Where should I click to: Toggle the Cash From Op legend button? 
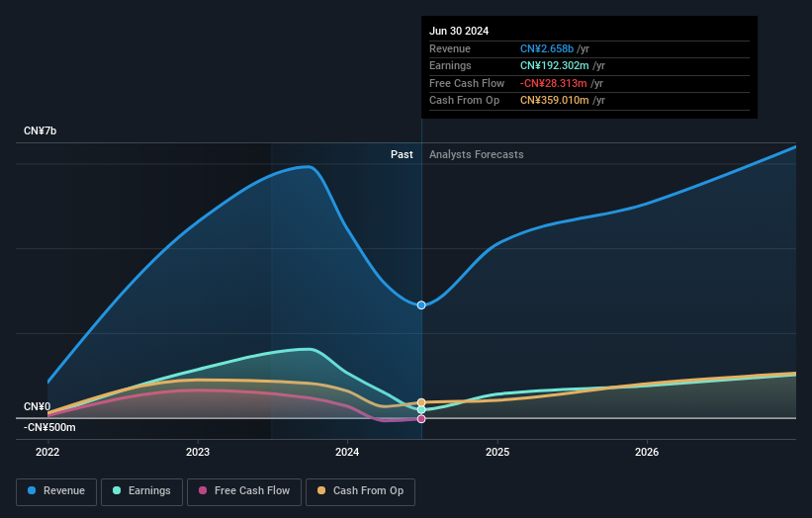pos(360,491)
